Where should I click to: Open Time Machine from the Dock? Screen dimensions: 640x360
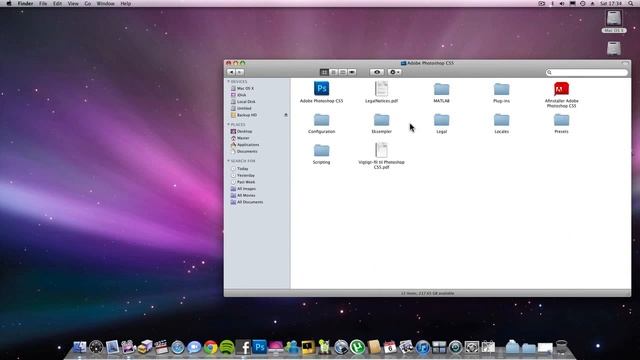(455, 347)
